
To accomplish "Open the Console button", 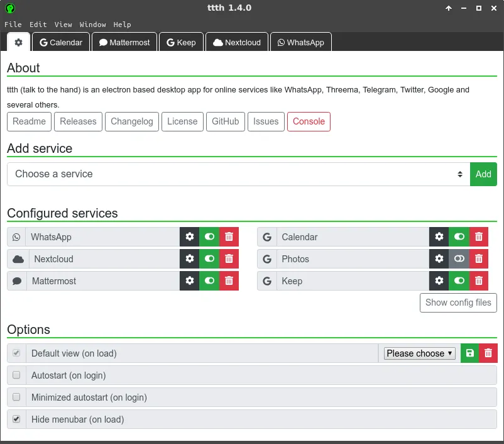I will click(x=309, y=121).
